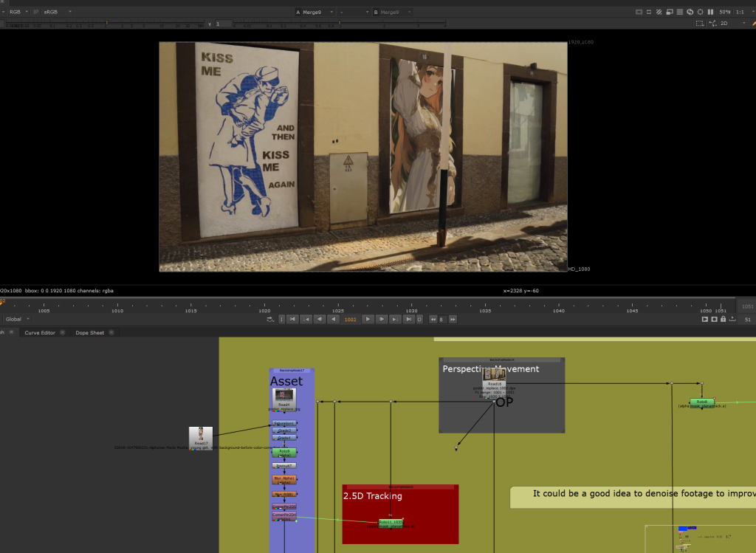Image resolution: width=756 pixels, height=553 pixels.
Task: Click the export icon right of the lock
Action: point(732,319)
